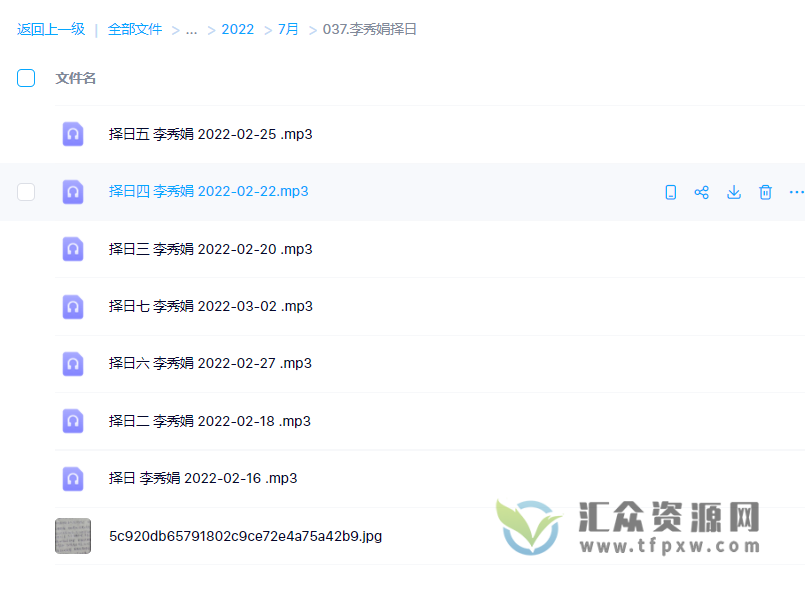Expand the collapsed breadcrumb ellipsis
Viewport: 805px width, 600px height.
[191, 29]
